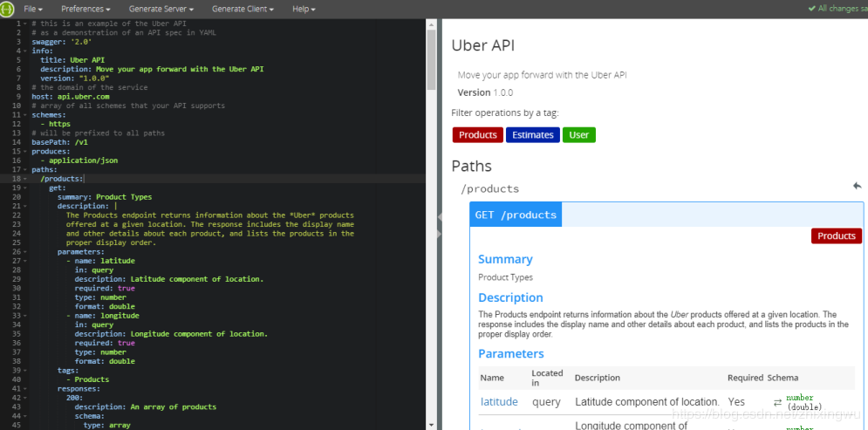Image resolution: width=868 pixels, height=430 pixels.
Task: Click the Located in column header
Action: coord(547,378)
